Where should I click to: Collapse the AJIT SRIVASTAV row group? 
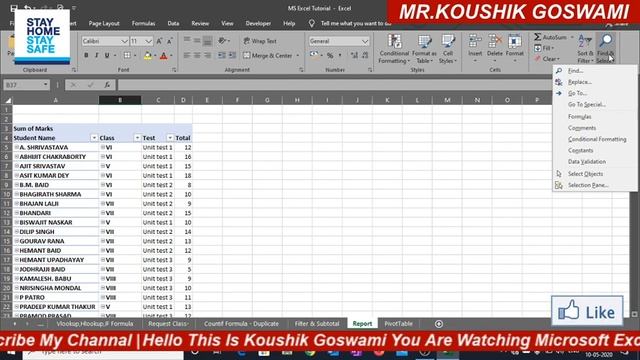click(x=17, y=166)
